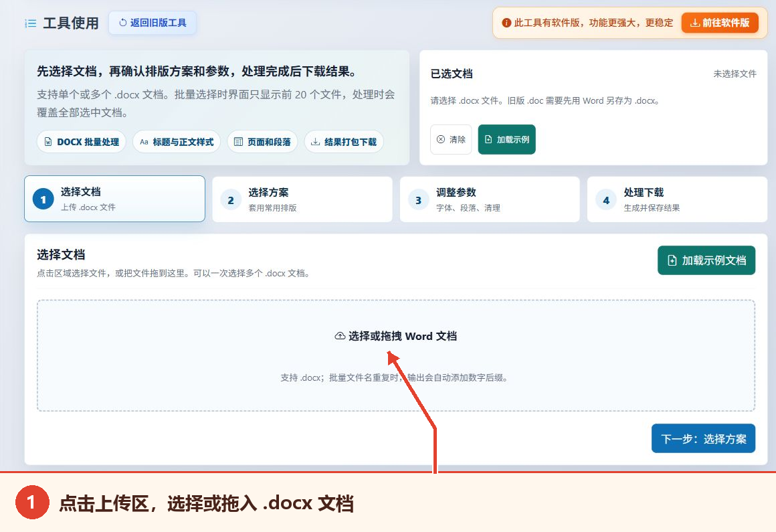Click 未选择文件 status text
This screenshot has width=776, height=532.
[735, 74]
